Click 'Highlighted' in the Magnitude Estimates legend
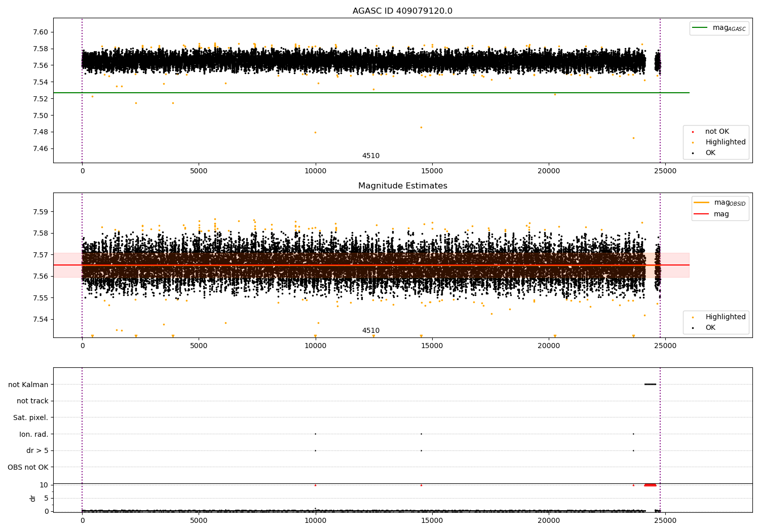Image resolution: width=760 pixels, height=532 pixels. pos(726,317)
